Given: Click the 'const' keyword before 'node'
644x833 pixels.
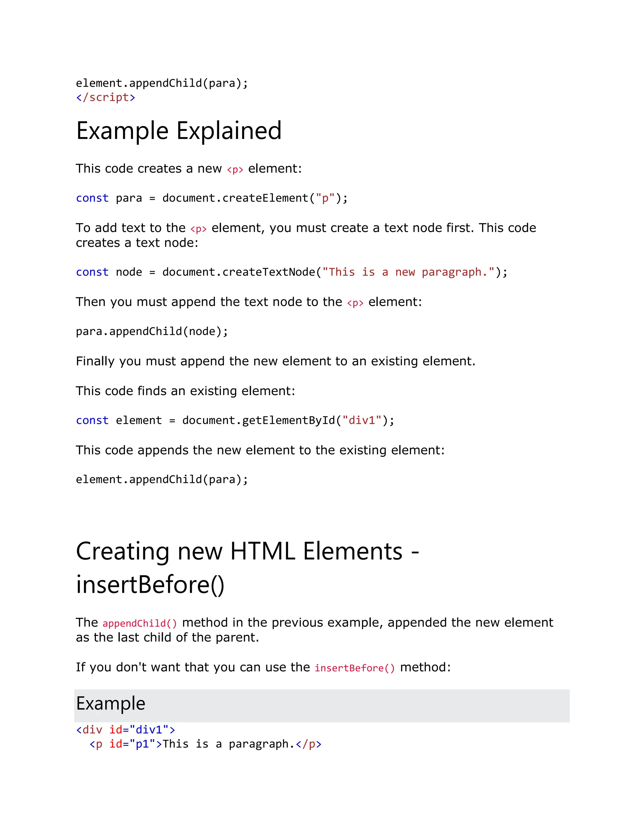Looking at the screenshot, I should (92, 272).
